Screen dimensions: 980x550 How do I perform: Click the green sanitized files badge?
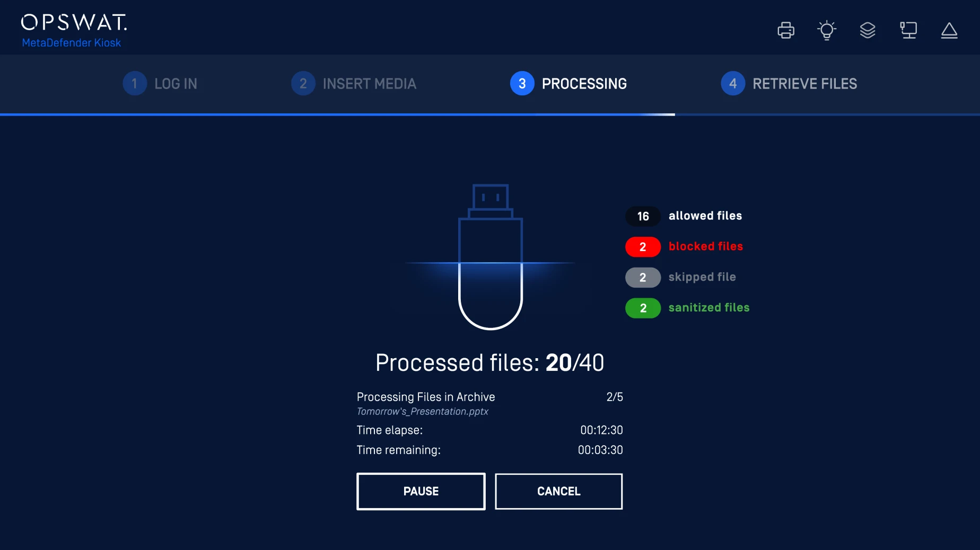[643, 308]
